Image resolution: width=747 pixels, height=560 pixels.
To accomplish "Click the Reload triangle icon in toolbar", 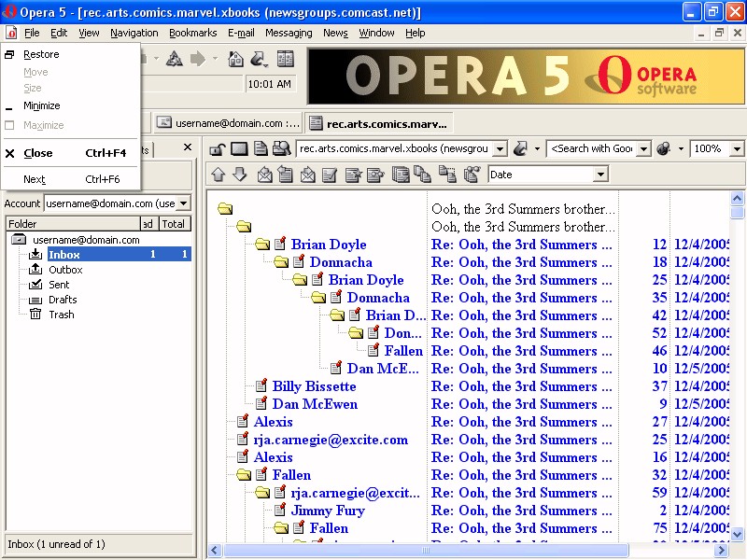I will coord(174,59).
